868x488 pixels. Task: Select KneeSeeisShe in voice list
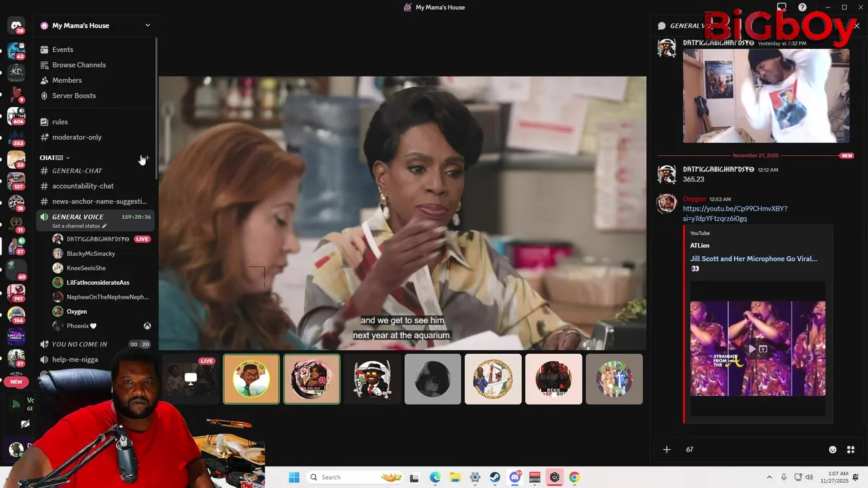point(86,268)
